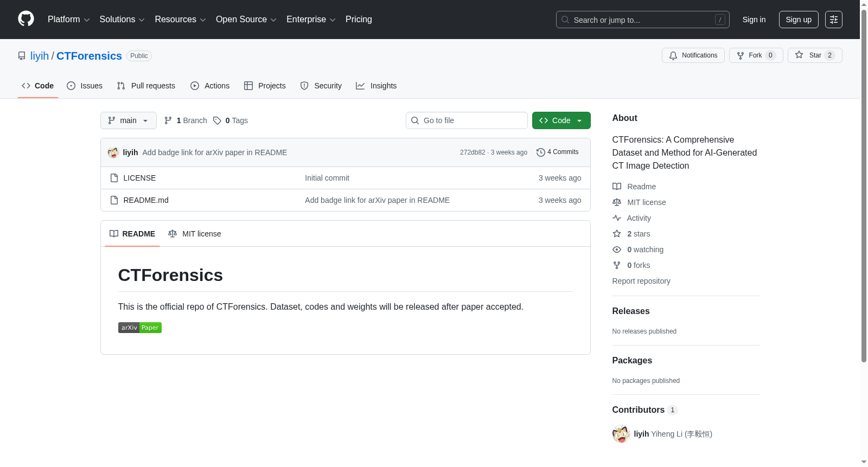The image size is (868, 467).
Task: Open the README.md file
Action: 146,200
